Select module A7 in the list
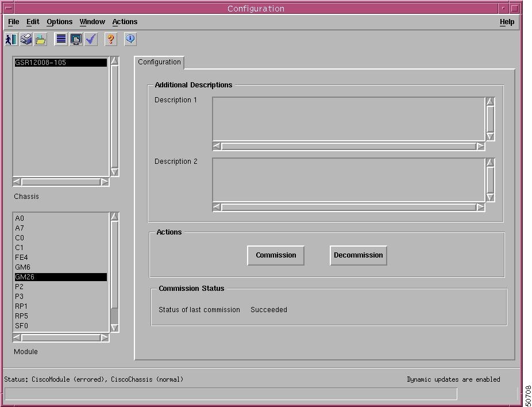Screen dimensions: 532x407 [x=61, y=228]
